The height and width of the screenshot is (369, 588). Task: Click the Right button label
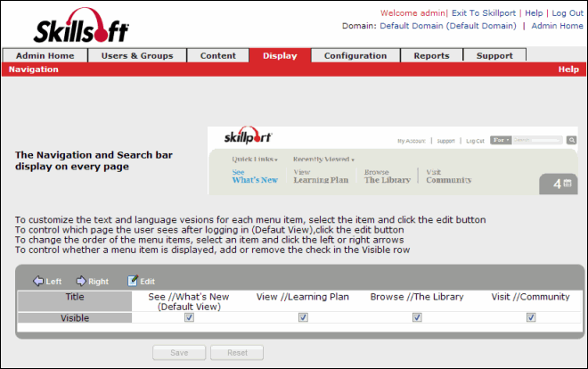pos(98,282)
